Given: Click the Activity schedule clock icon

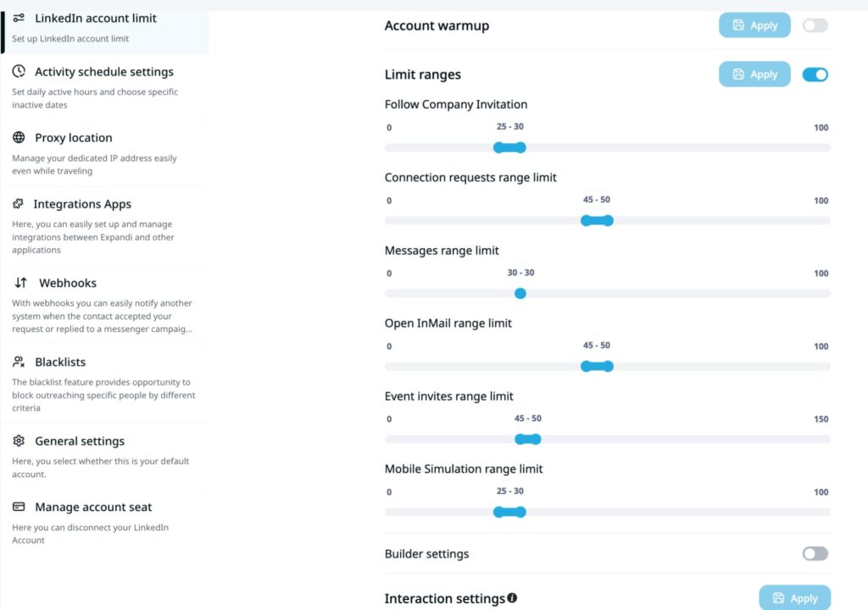Looking at the screenshot, I should 19,72.
